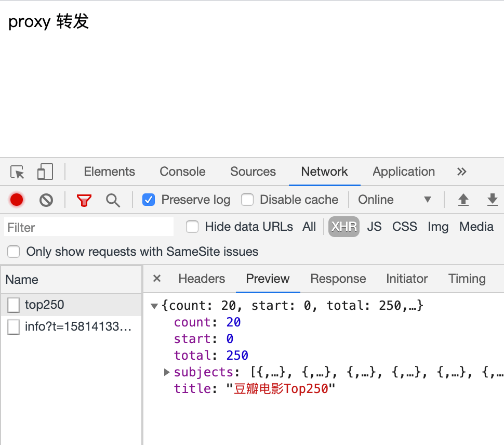
Task: Stop recording network log
Action: tap(17, 200)
